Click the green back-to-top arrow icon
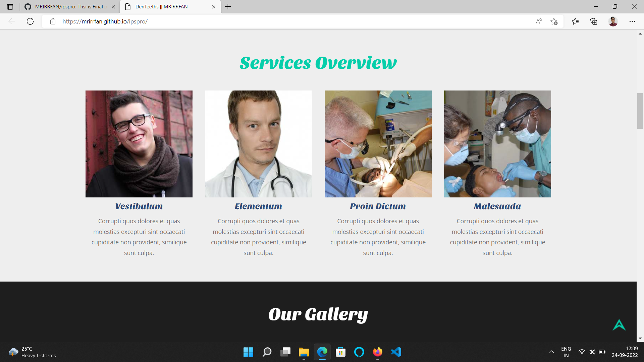 pyautogui.click(x=619, y=325)
